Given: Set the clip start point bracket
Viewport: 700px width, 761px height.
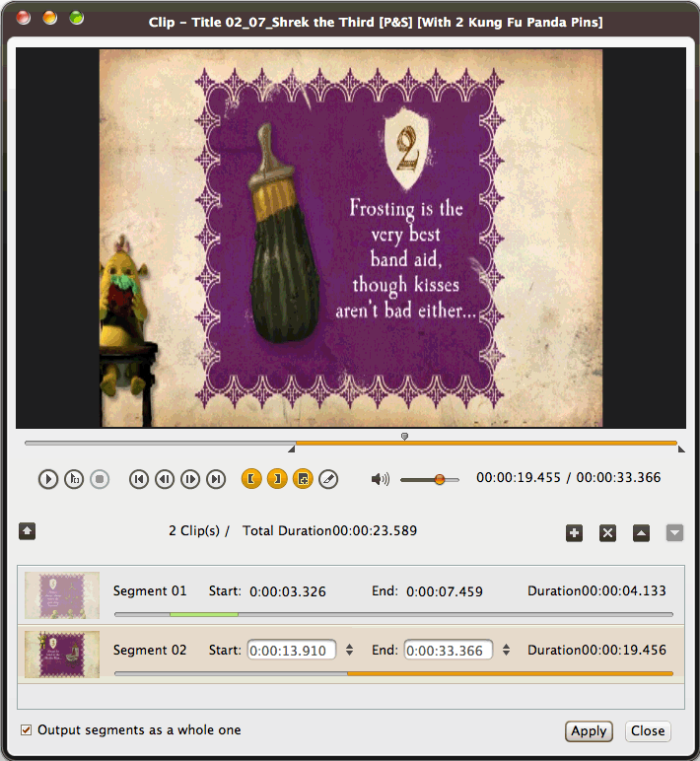Looking at the screenshot, I should pos(251,479).
